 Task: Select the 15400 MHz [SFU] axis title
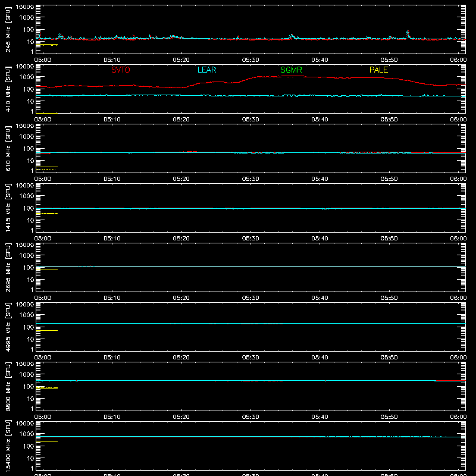[x=8, y=446]
